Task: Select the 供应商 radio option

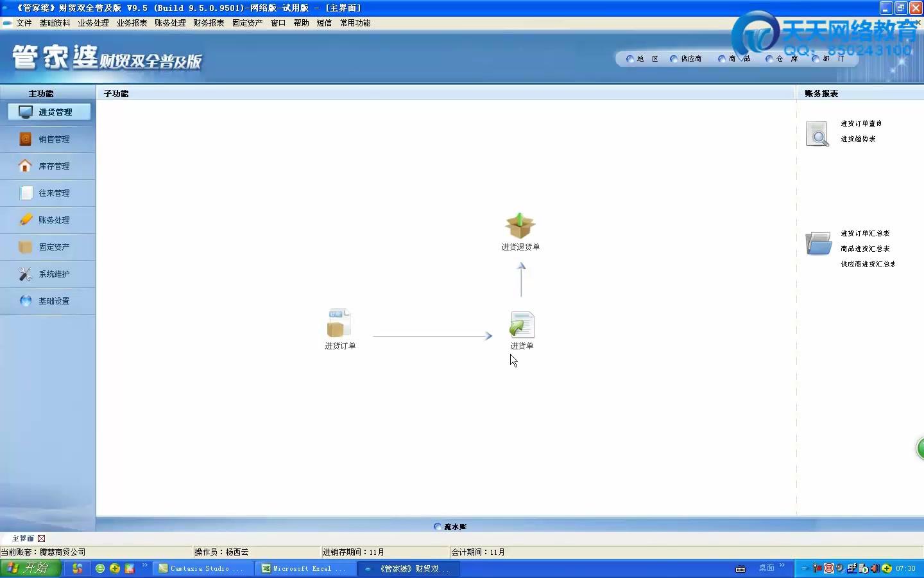Action: [674, 59]
